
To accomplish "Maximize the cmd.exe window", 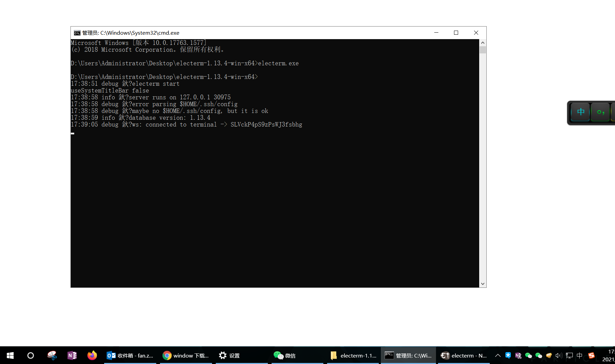I will coord(456,33).
